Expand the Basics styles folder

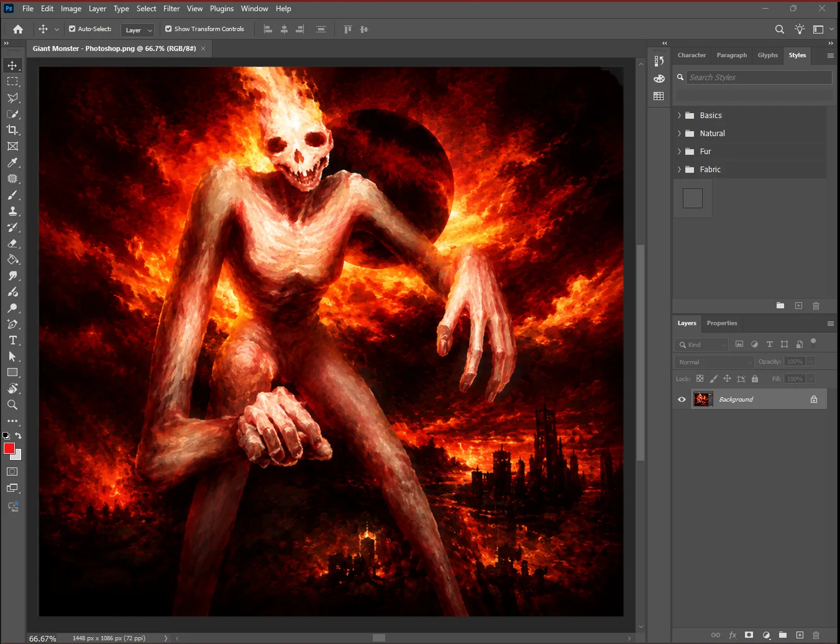point(679,115)
